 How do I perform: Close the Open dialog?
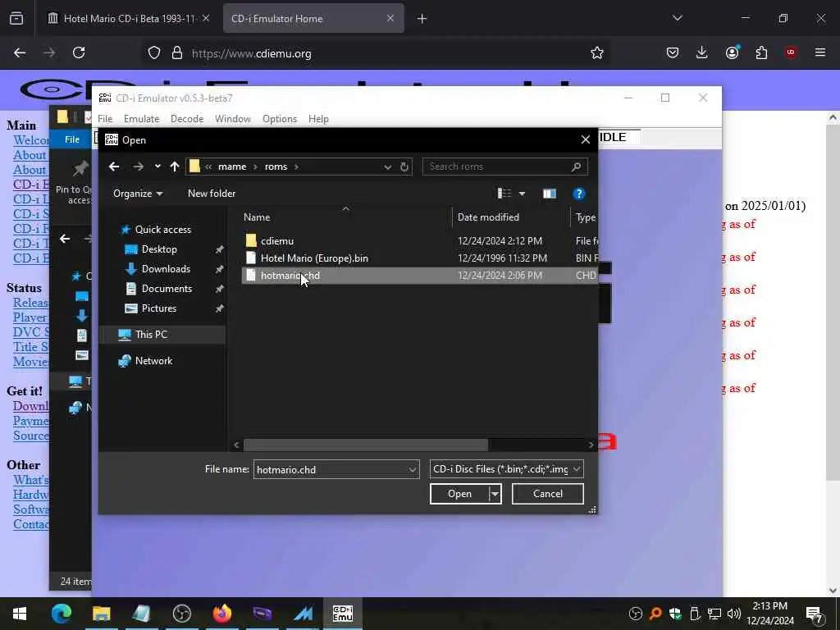pos(586,139)
